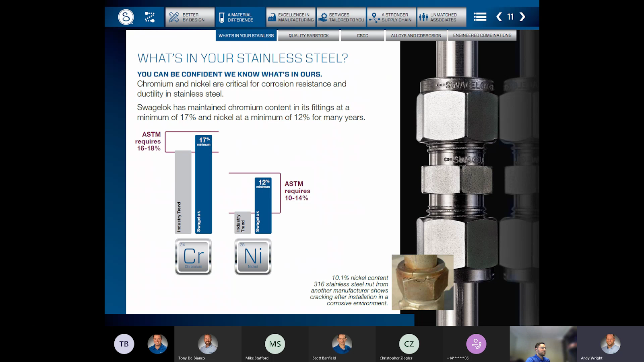
Task: Open A Stronger Supply Chain section
Action: pos(392,17)
